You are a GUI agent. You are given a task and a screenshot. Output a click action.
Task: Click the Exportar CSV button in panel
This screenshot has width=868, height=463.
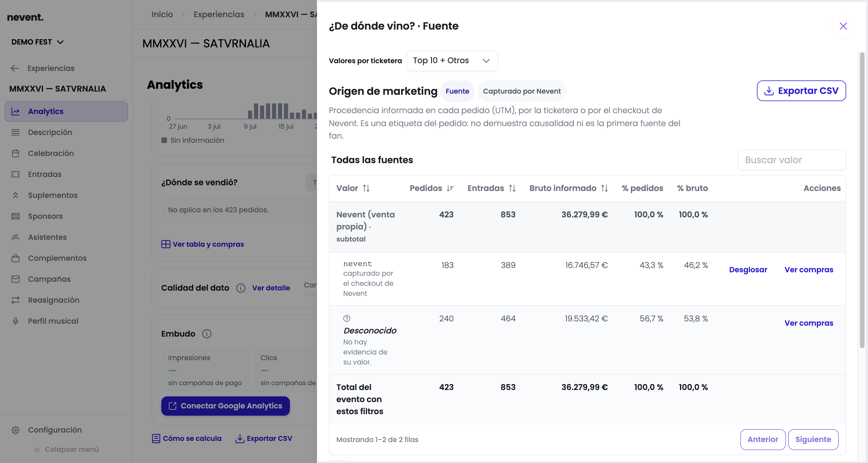tap(801, 91)
